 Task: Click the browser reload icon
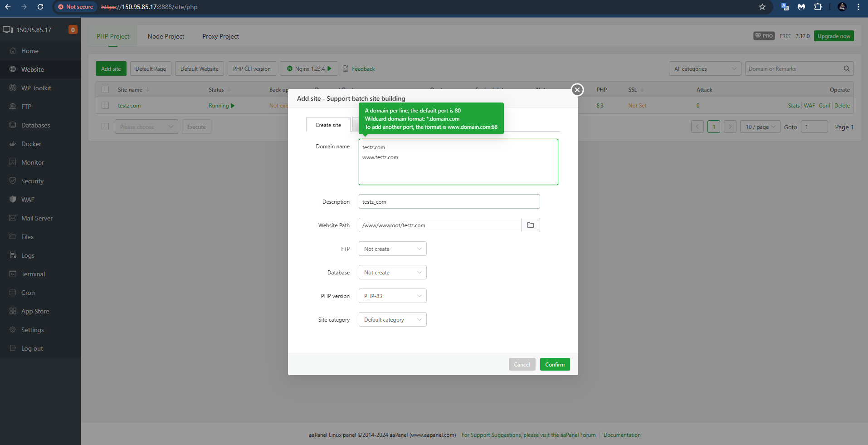point(40,7)
